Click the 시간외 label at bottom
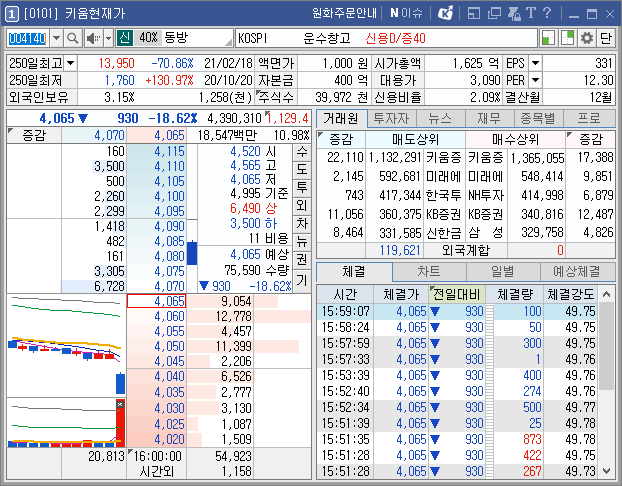The height and width of the screenshot is (486, 622). pyautogui.click(x=156, y=471)
